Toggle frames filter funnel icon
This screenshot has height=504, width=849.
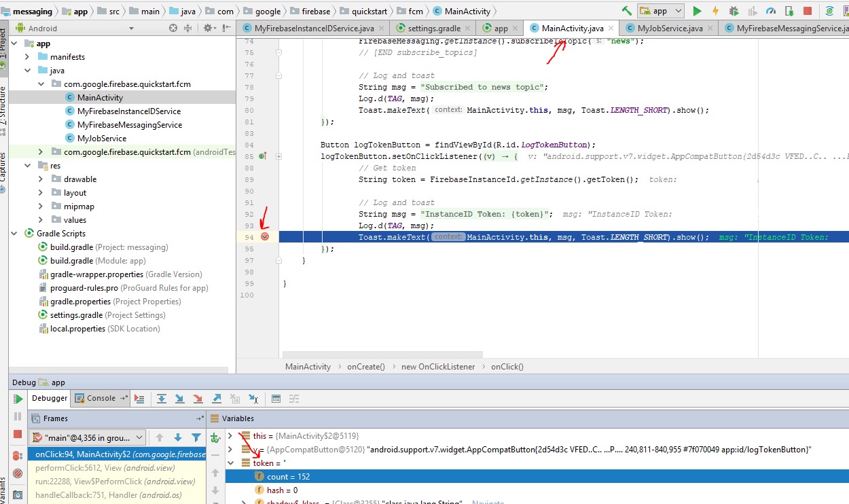196,438
